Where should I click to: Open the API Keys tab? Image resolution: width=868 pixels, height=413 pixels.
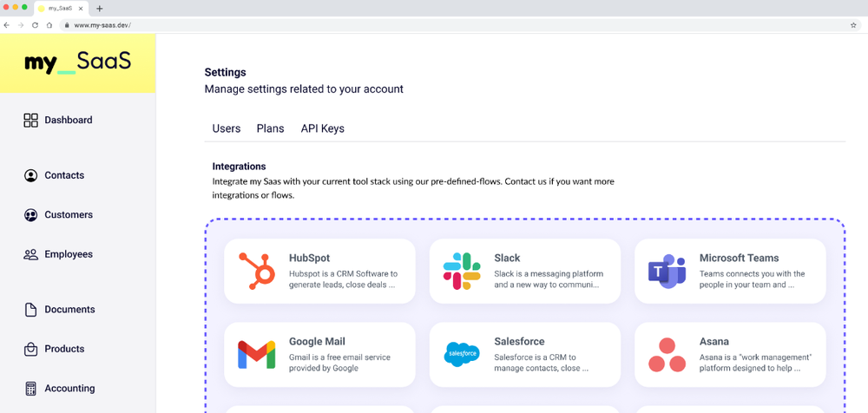click(x=323, y=128)
